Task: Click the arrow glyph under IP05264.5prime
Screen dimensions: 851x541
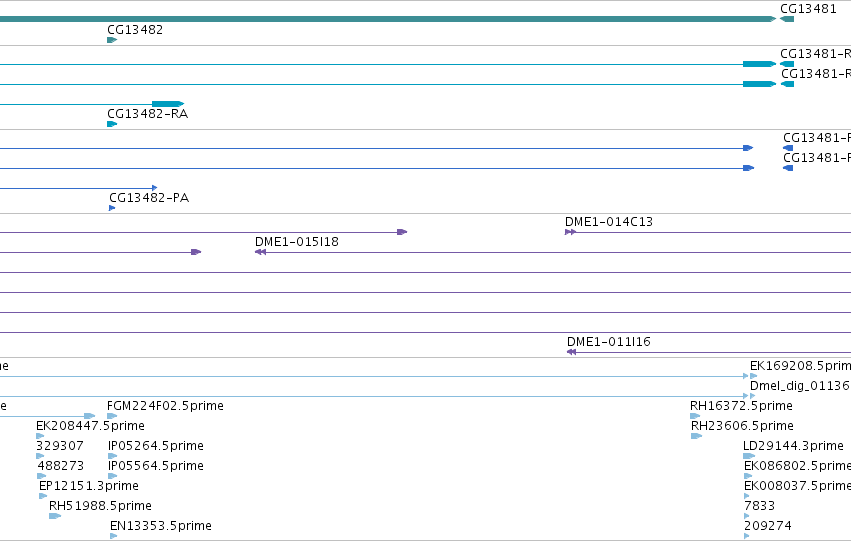Action: [x=112, y=456]
